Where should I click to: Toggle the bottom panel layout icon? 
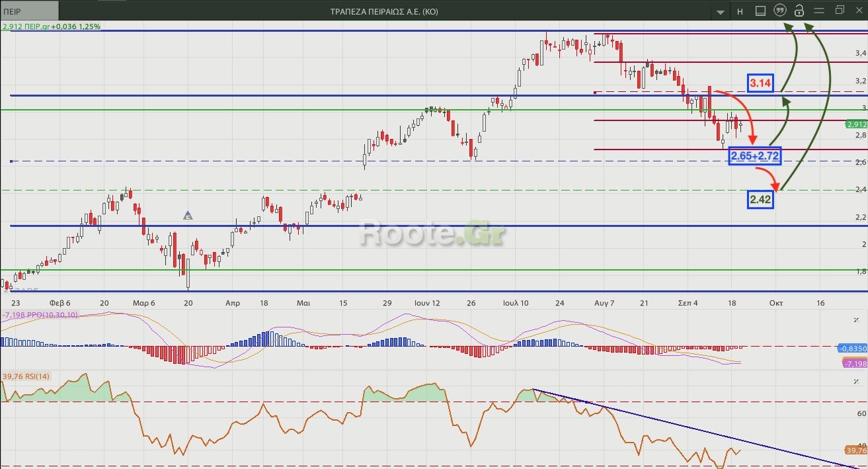[760, 11]
